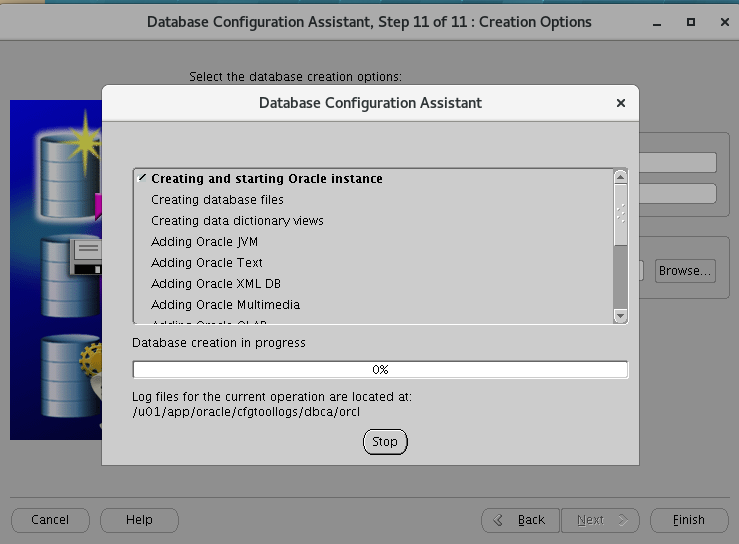739x544 pixels.
Task: Click the Browse... button
Action: pyautogui.click(x=684, y=271)
